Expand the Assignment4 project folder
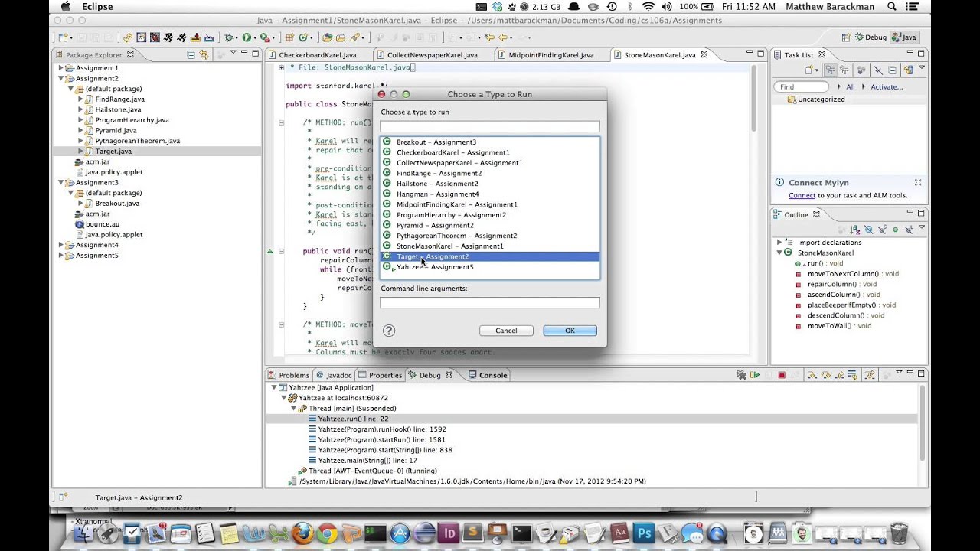The image size is (980, 551). 61,245
